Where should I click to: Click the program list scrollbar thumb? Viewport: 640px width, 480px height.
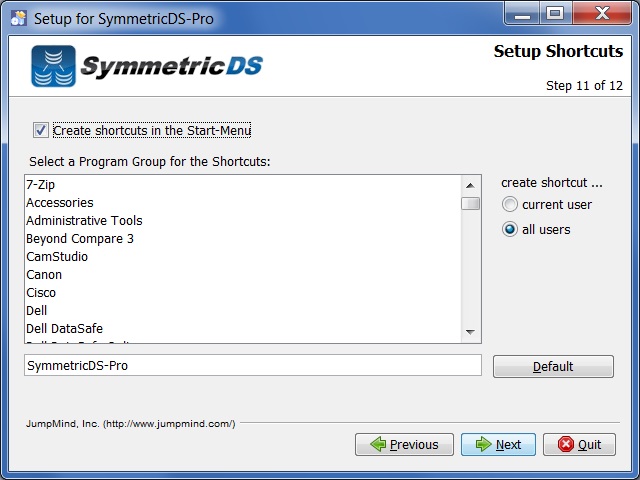tap(470, 203)
